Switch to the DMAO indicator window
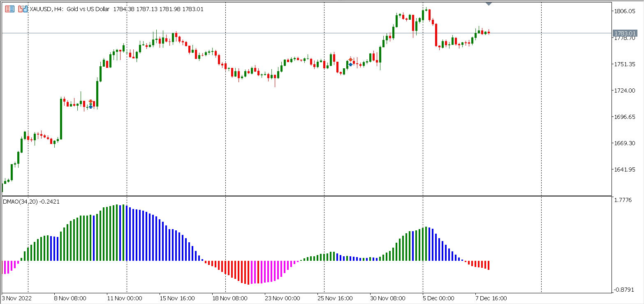Screen dimensions: 644x304 click(288, 247)
